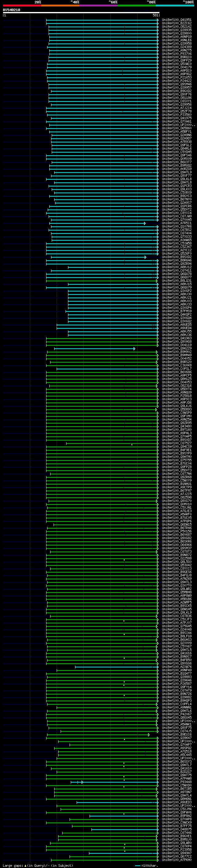Open hit UniRef100_A3AW65
This screenshot has width=197, height=868.
coord(176,240)
